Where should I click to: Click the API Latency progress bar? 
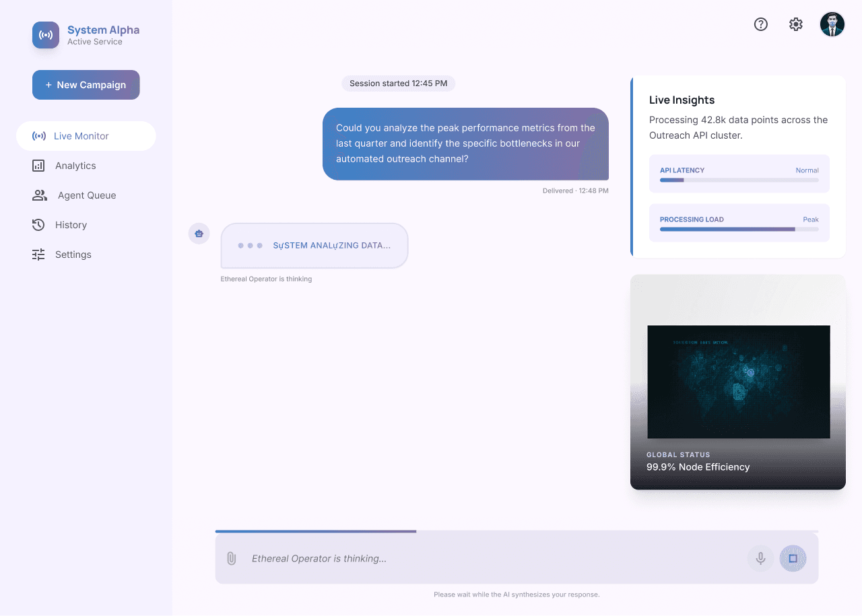pos(739,180)
